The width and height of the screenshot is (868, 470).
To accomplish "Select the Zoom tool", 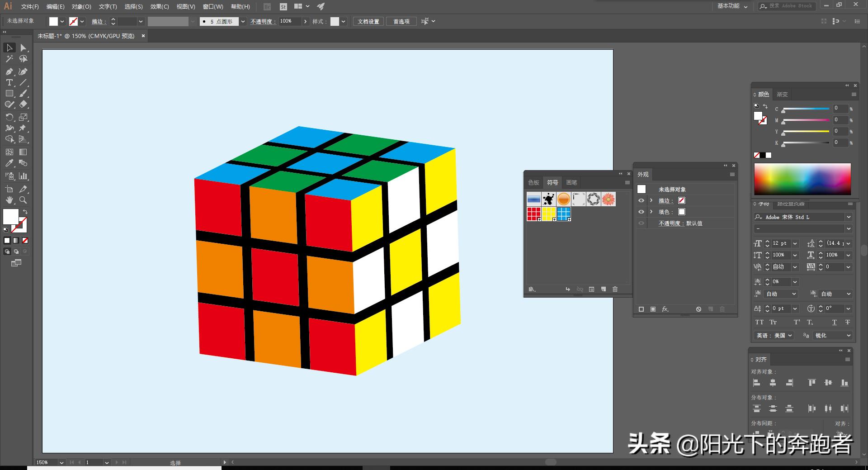I will tap(23, 200).
